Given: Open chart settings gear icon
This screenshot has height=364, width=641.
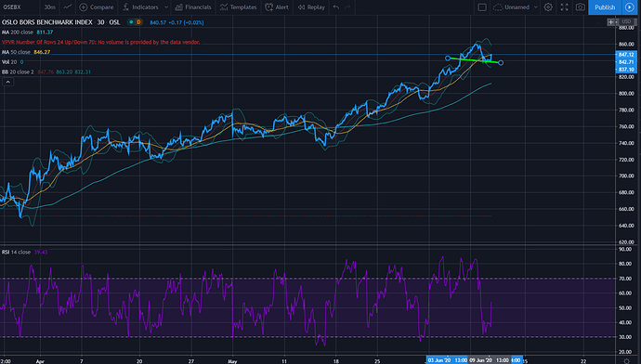Looking at the screenshot, I should pyautogui.click(x=548, y=6).
